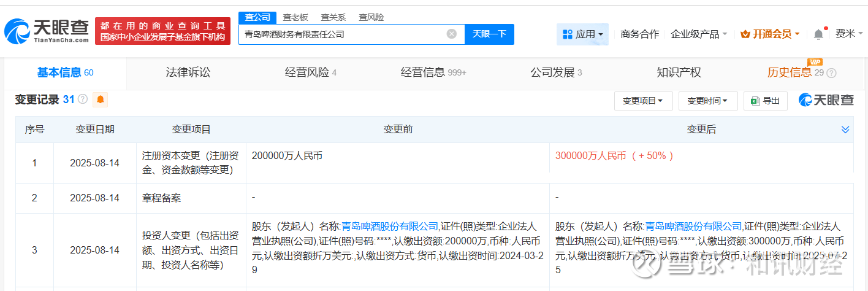Open the 变更时间 filter dropdown
The width and height of the screenshot is (868, 291).
[x=707, y=101]
